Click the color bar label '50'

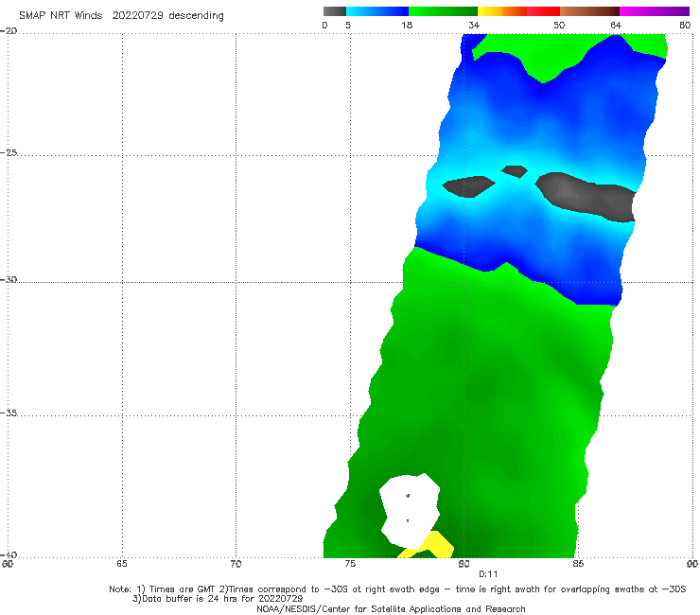[559, 26]
